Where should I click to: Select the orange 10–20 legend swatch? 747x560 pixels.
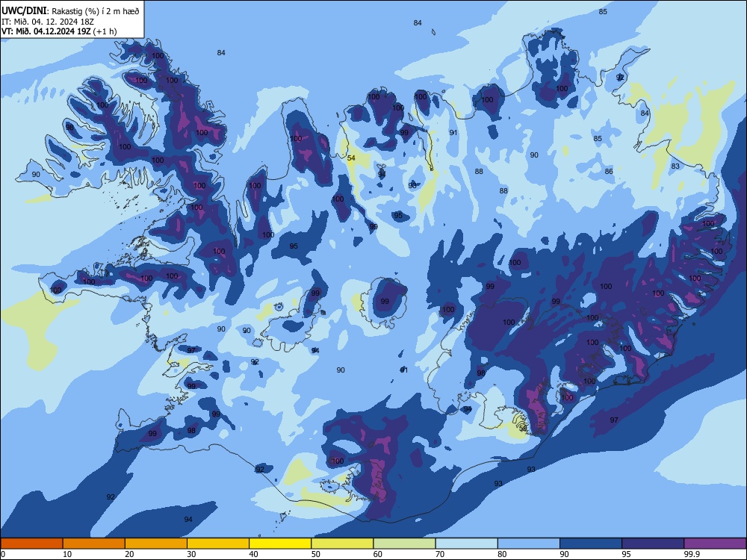pos(94,544)
